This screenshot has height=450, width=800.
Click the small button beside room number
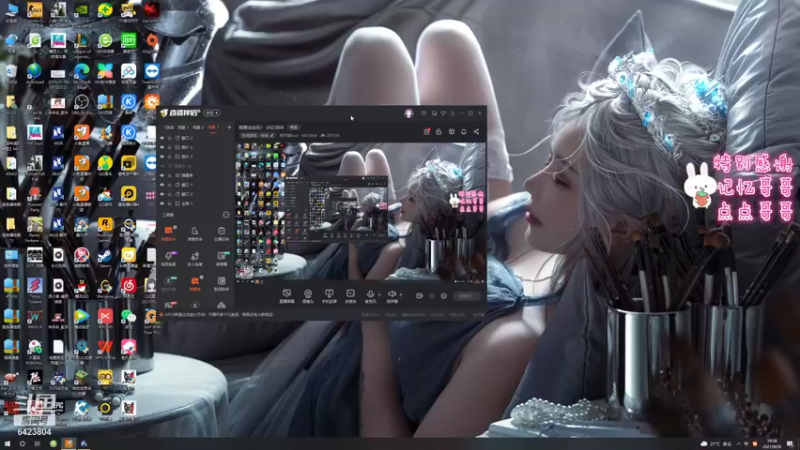tap(294, 127)
